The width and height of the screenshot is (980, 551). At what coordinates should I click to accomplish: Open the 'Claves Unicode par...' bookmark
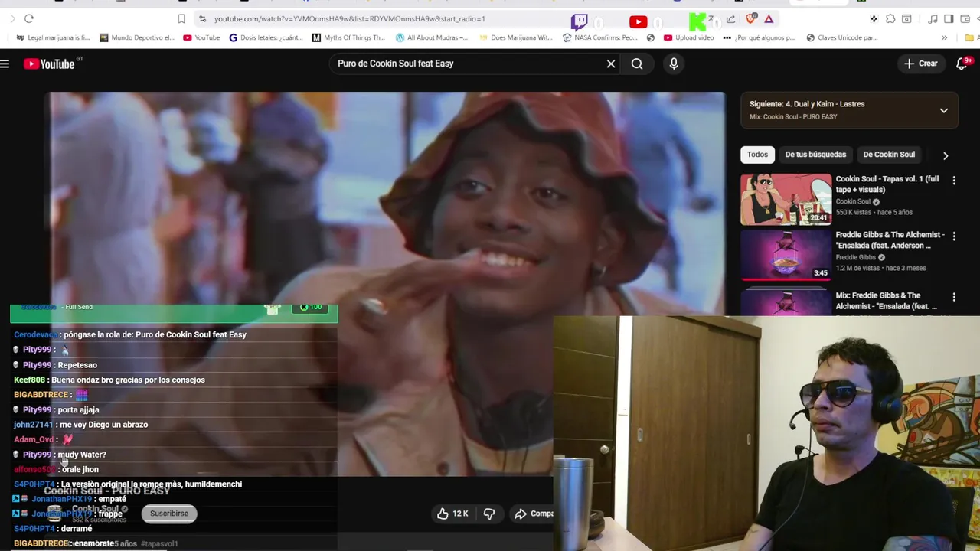pyautogui.click(x=841, y=37)
